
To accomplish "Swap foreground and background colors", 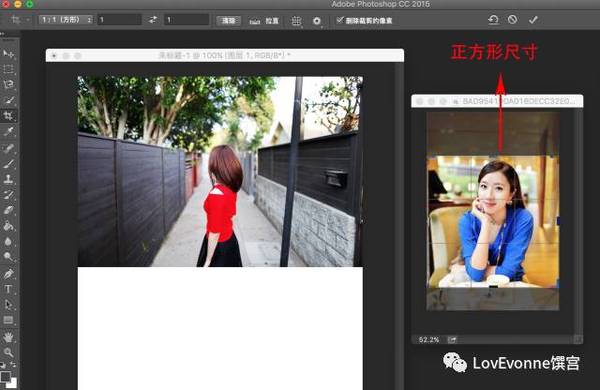I will (13, 364).
